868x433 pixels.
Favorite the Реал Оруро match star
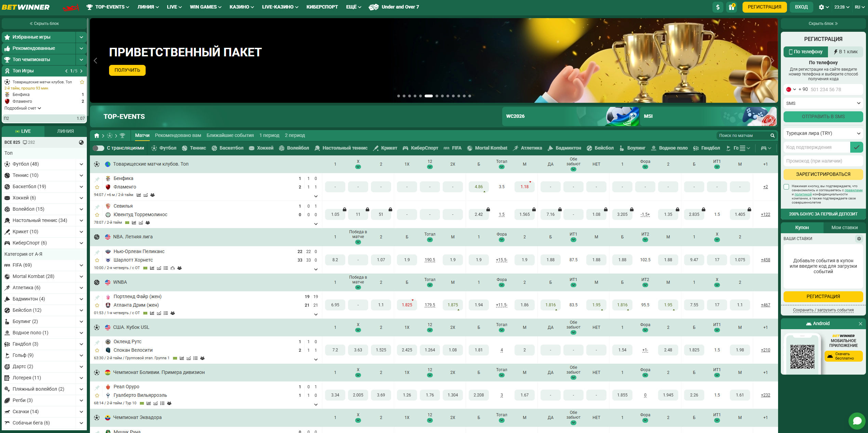point(97,395)
